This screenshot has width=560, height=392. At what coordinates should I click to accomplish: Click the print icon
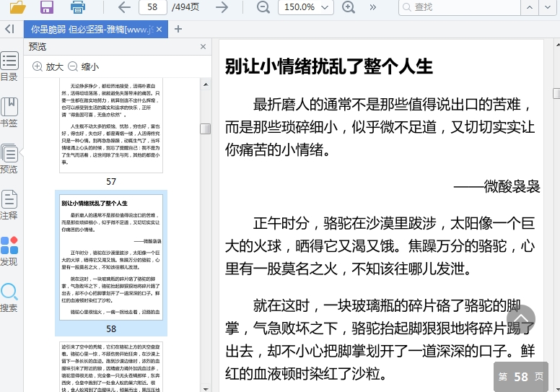pos(78,8)
